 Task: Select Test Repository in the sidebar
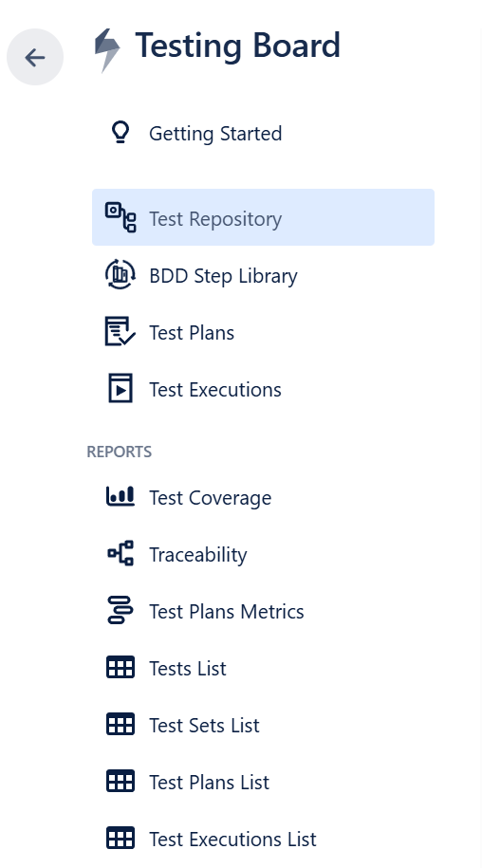264,217
